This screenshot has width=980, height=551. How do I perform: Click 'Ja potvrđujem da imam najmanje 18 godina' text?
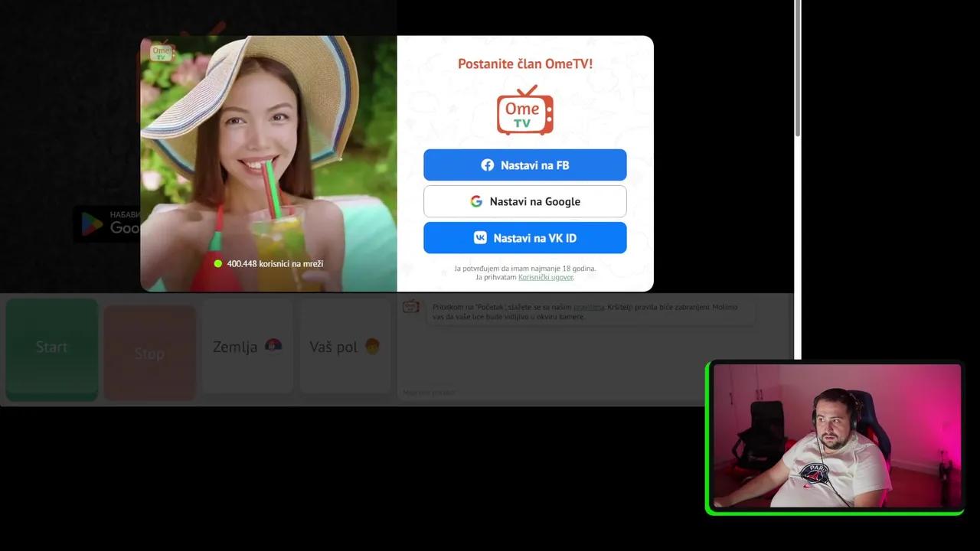(525, 269)
